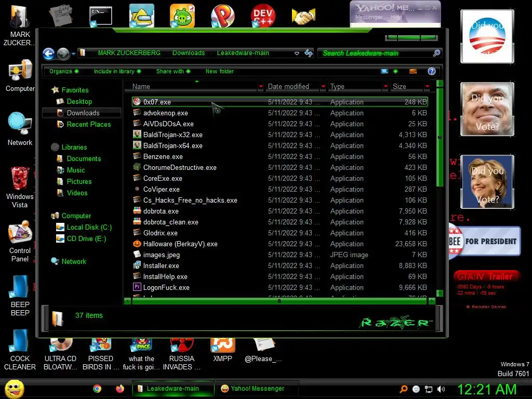Open the Windows Vista recycle bin icon
The width and height of the screenshot is (532, 399).
click(20, 187)
